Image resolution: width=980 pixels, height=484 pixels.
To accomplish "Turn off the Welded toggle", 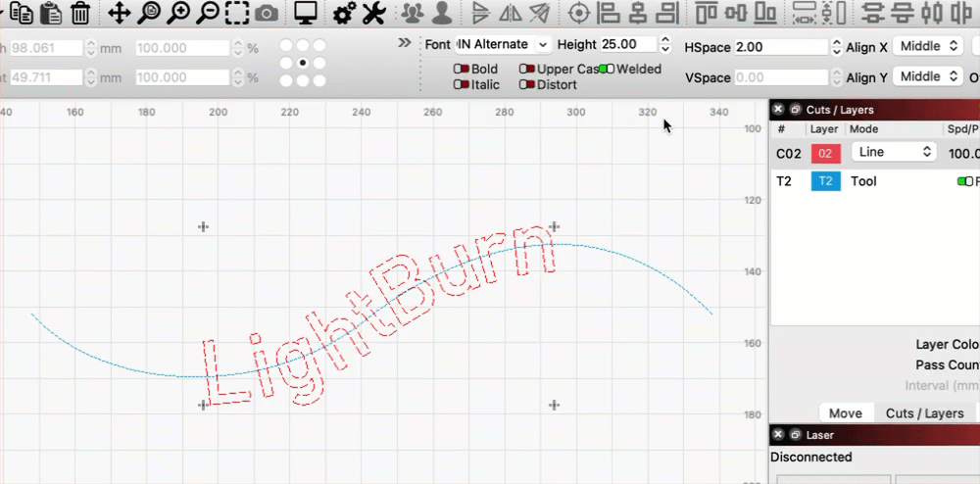I will (x=607, y=70).
